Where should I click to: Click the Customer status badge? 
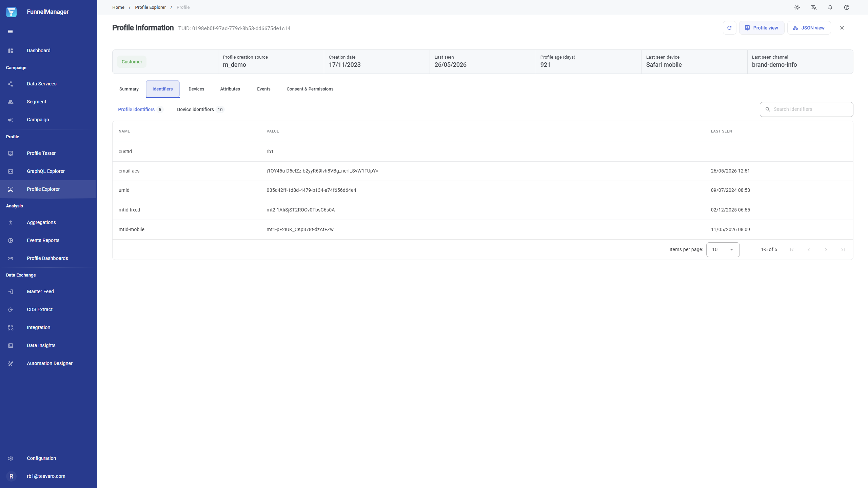click(x=132, y=62)
